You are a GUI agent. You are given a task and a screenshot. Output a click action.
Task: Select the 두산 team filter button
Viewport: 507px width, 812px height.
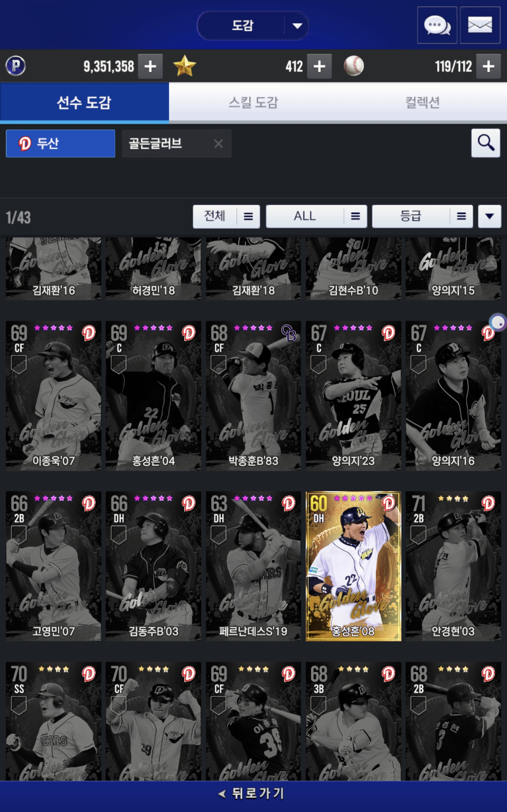[x=60, y=144]
